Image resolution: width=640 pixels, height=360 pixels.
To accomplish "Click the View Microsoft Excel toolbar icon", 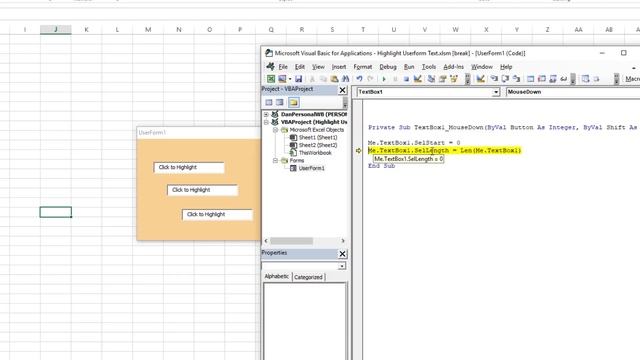I will point(271,79).
